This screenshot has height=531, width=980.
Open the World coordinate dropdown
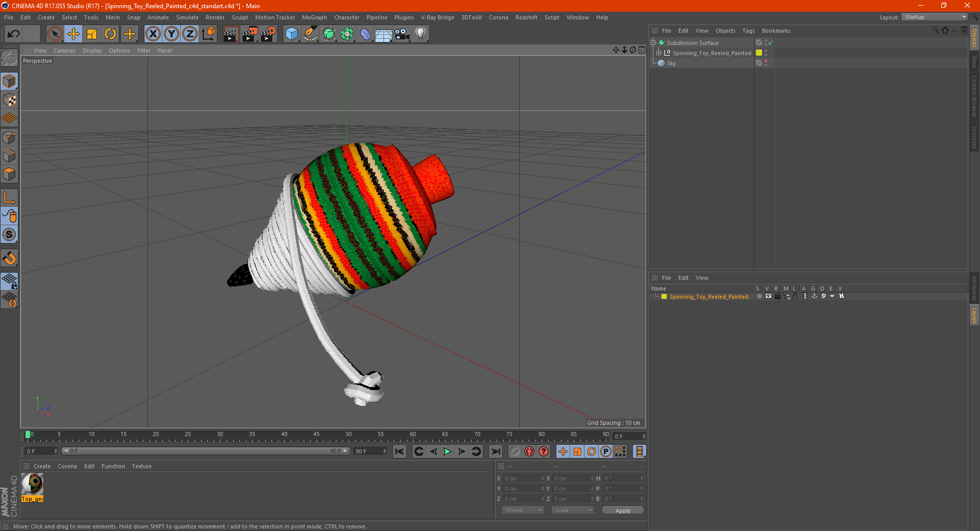(523, 510)
